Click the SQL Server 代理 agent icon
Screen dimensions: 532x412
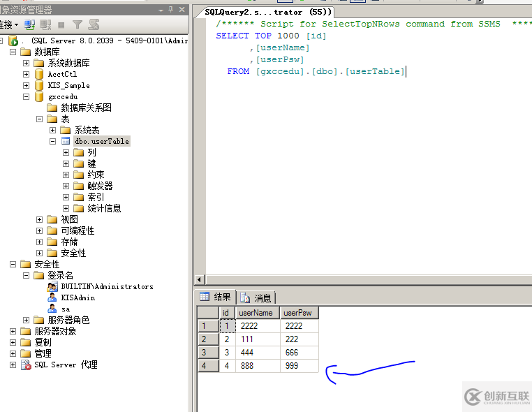click(26, 365)
